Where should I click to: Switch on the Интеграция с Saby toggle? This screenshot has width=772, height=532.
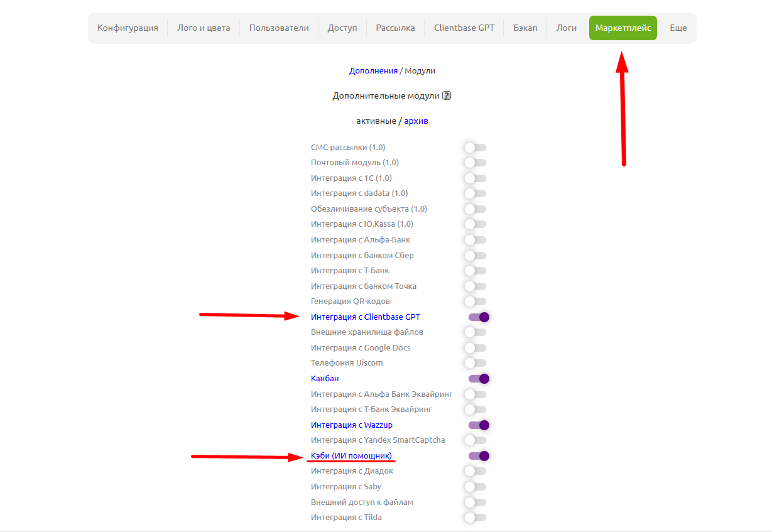tap(476, 487)
